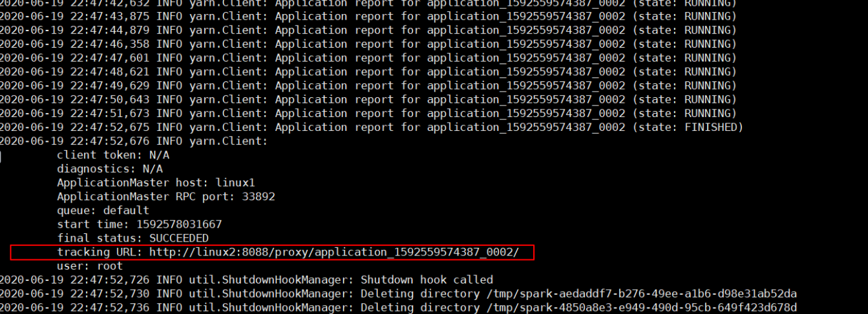Click the diagnostics: N/A line
868x314 pixels.
[x=109, y=169]
